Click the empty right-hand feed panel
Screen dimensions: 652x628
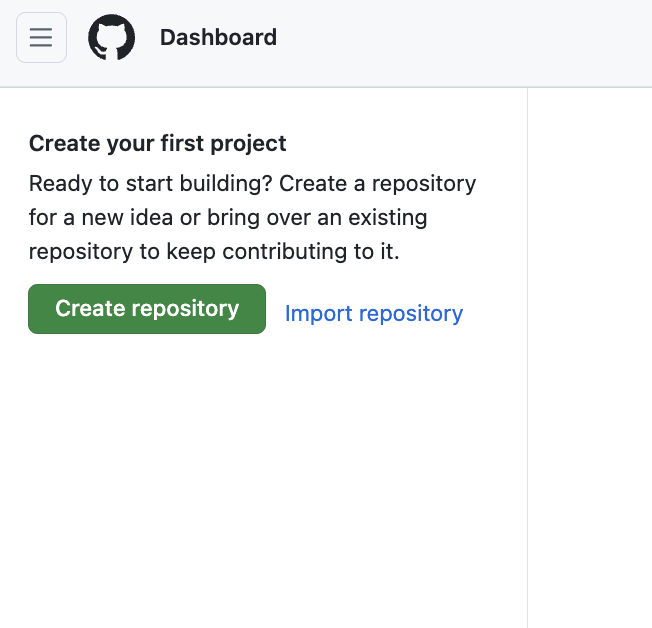[590, 350]
